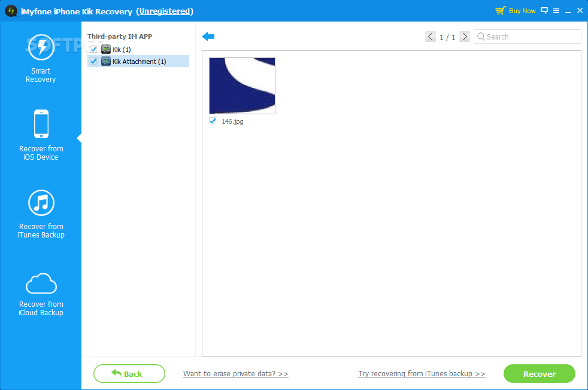Select Recover from iTunes Backup
The width and height of the screenshot is (588, 390).
point(41,214)
